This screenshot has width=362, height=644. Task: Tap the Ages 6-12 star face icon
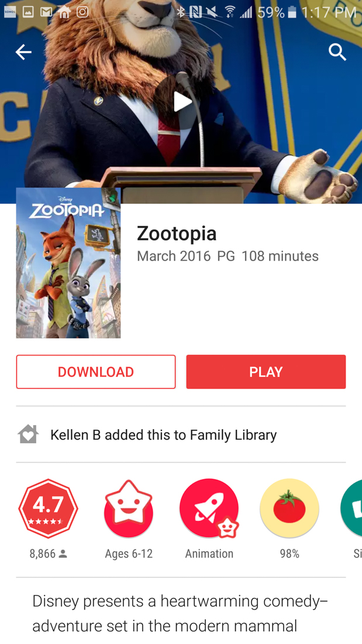pyautogui.click(x=129, y=508)
